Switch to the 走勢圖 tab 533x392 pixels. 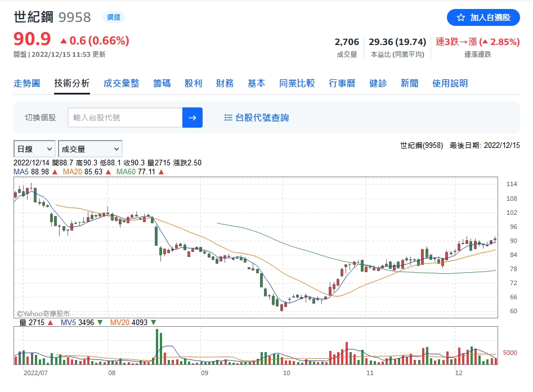[27, 83]
